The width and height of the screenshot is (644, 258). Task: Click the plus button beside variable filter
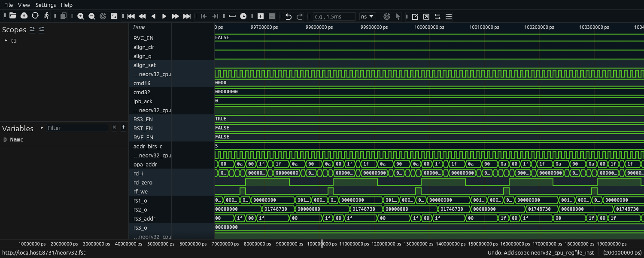(x=124, y=127)
